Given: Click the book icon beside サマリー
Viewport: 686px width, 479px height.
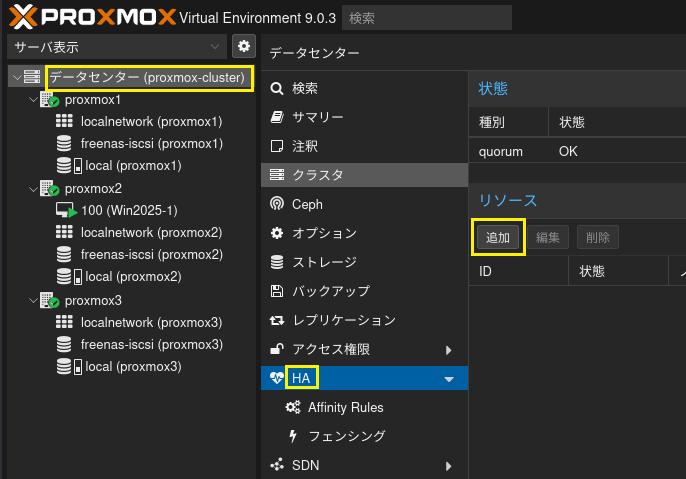Looking at the screenshot, I should [276, 117].
